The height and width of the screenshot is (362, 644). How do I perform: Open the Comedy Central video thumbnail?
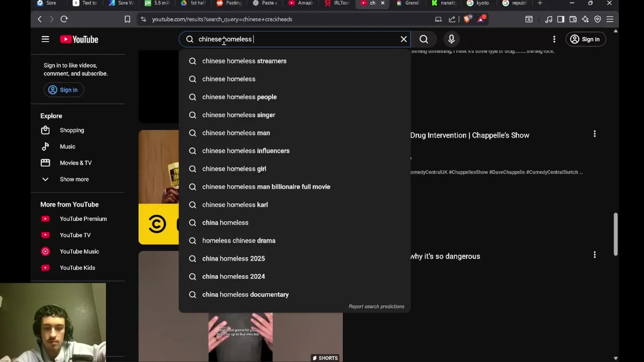coord(158,187)
